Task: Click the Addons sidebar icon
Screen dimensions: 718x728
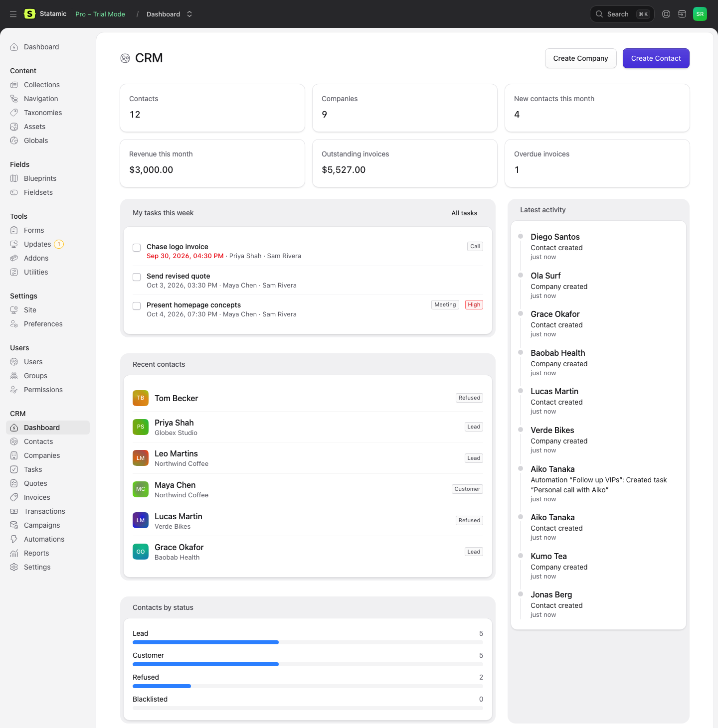Action: [14, 258]
